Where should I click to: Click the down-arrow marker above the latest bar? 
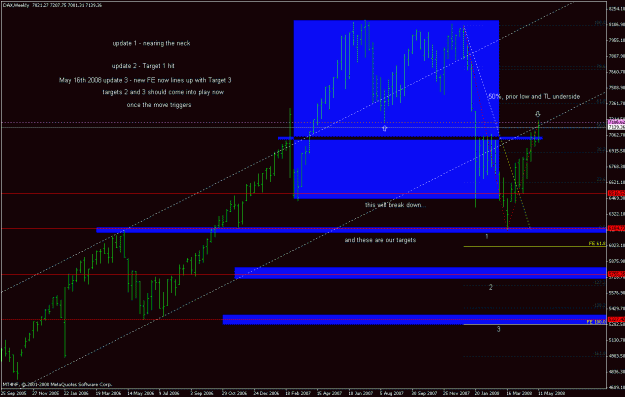(538, 114)
